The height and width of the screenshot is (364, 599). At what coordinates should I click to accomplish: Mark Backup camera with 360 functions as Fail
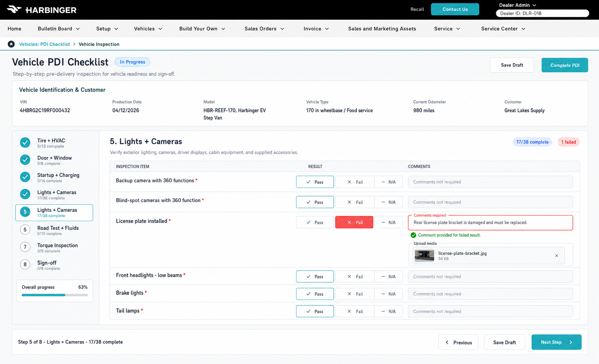pos(354,182)
